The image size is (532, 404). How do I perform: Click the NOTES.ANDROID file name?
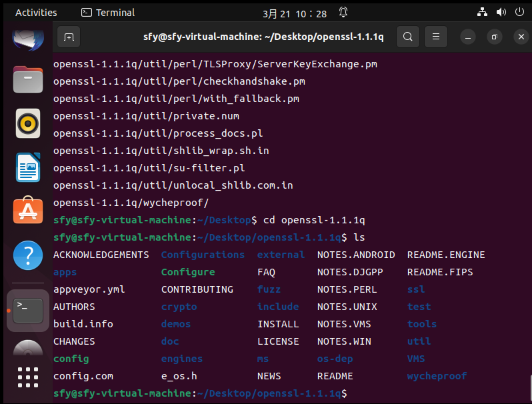tap(356, 255)
